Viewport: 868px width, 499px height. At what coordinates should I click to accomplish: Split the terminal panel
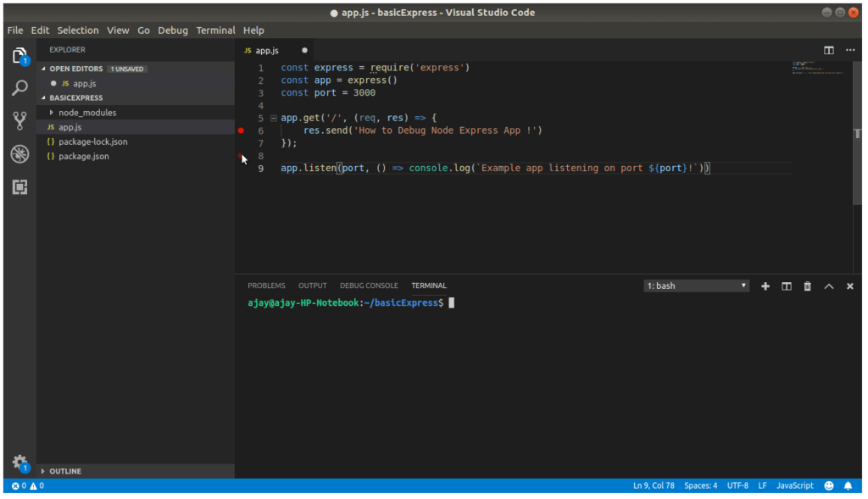click(786, 286)
